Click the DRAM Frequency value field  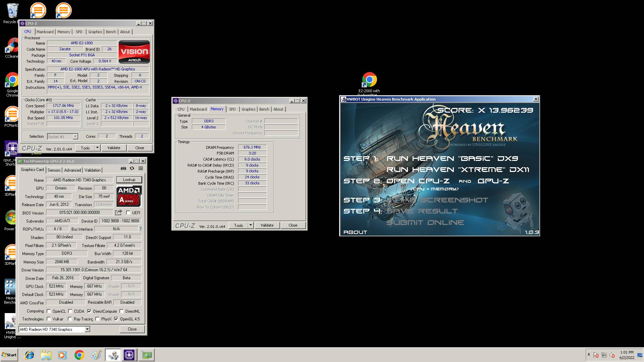252,147
